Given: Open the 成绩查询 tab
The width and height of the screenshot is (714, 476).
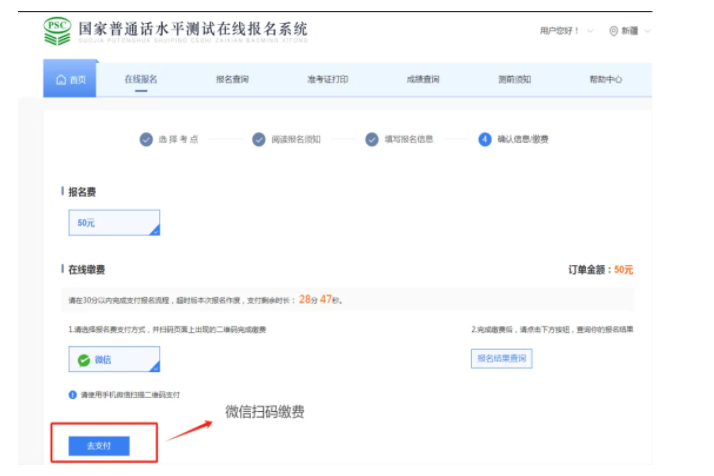Looking at the screenshot, I should tap(423, 79).
